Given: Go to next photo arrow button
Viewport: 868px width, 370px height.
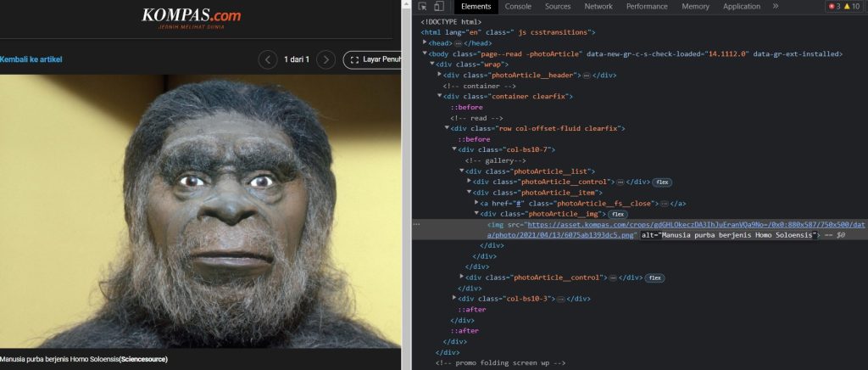Looking at the screenshot, I should pos(326,59).
